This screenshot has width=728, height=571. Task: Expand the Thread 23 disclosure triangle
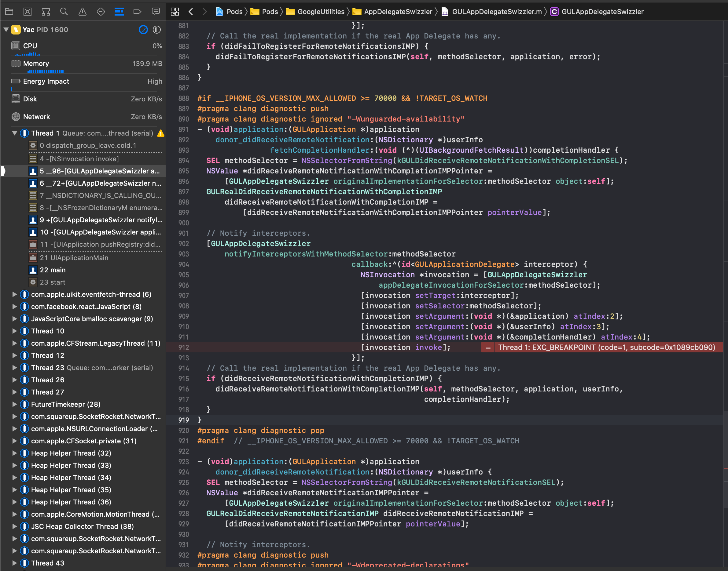click(x=14, y=368)
